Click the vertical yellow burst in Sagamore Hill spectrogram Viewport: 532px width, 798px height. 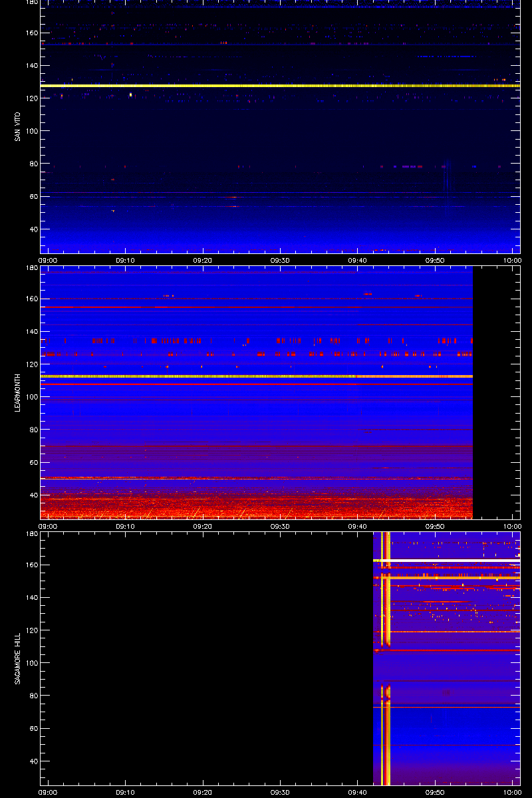click(386, 658)
